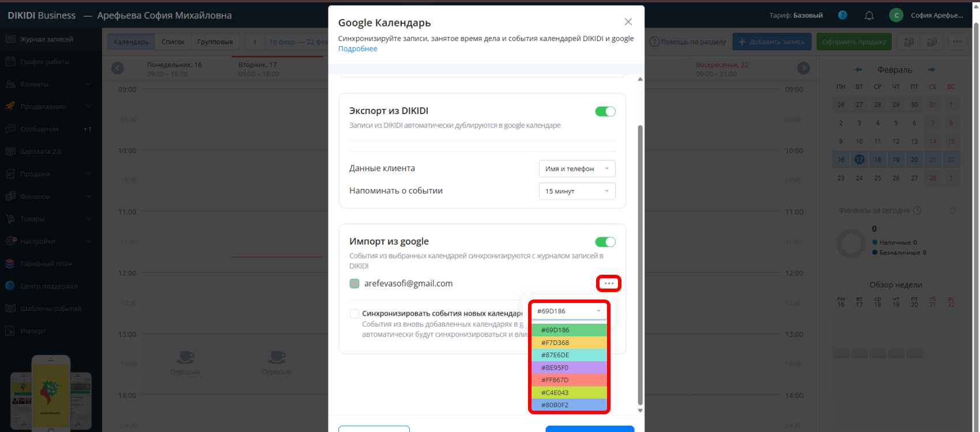This screenshot has height=432, width=980.
Task: Select the #BE95F0 purple color option
Action: point(568,367)
